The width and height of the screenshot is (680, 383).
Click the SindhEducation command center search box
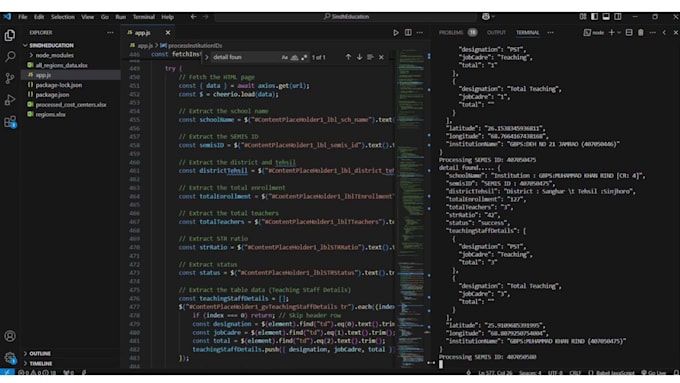pos(346,16)
